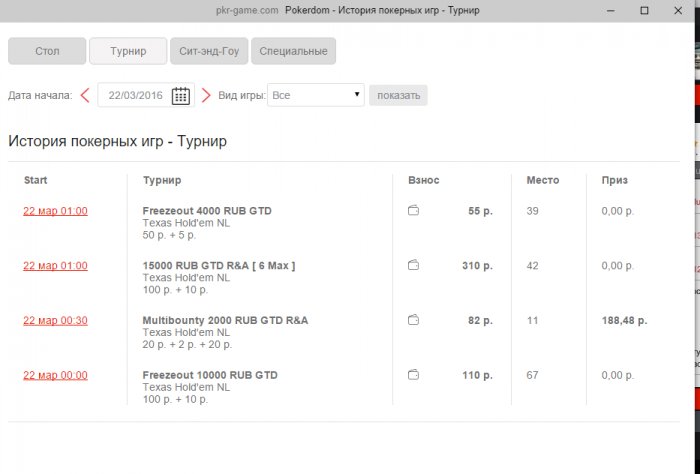
Task: Select the 110 р. buy-in value
Action: click(477, 375)
